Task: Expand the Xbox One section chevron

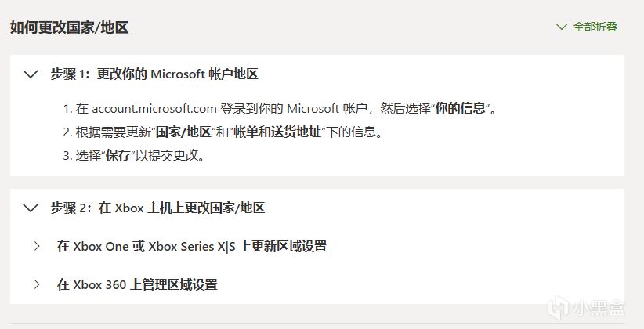Action: 37,246
